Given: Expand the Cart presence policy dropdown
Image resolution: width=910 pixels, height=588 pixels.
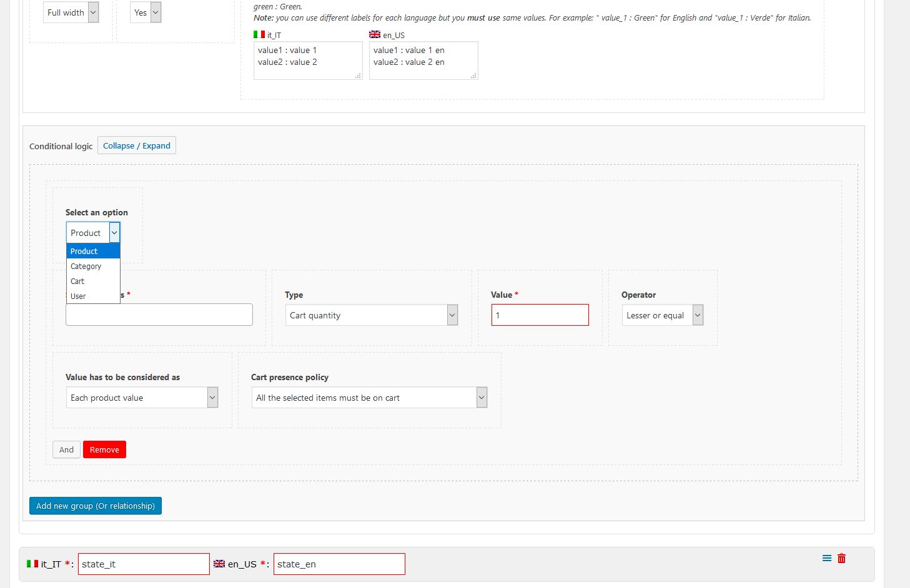Looking at the screenshot, I should pyautogui.click(x=369, y=398).
